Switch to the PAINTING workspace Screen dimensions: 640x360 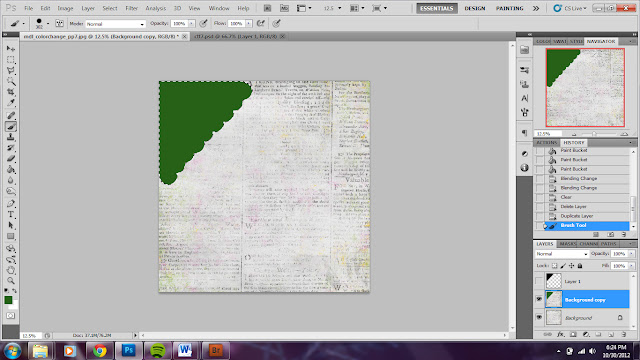point(509,8)
